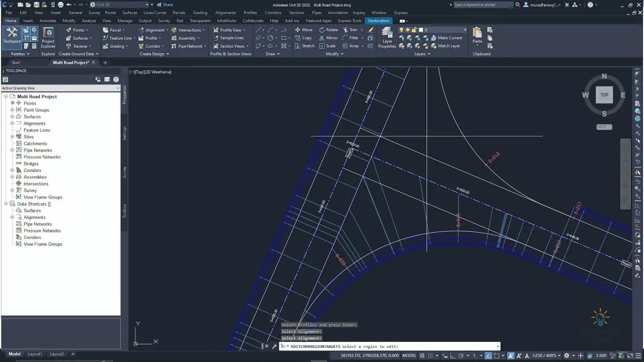Click the layer 0 color swatch
This screenshot has width=644, height=362.
click(421, 30)
